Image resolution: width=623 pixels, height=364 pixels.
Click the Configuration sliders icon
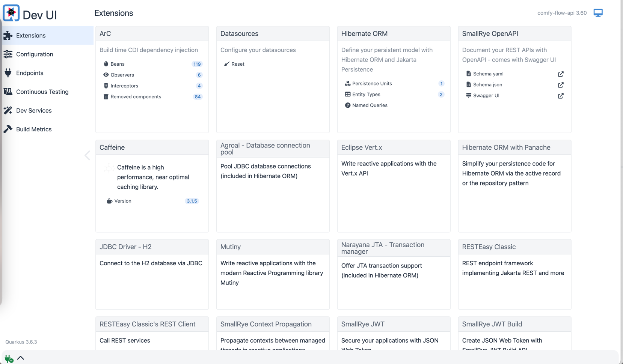[x=8, y=54]
